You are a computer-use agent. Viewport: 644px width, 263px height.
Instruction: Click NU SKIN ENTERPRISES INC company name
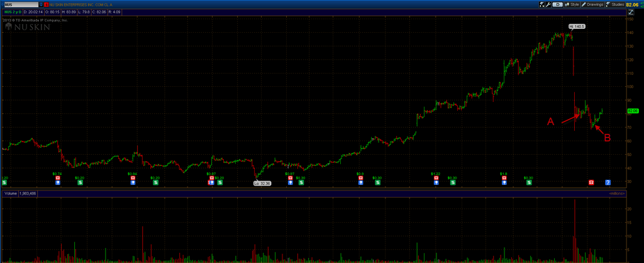tap(81, 4)
